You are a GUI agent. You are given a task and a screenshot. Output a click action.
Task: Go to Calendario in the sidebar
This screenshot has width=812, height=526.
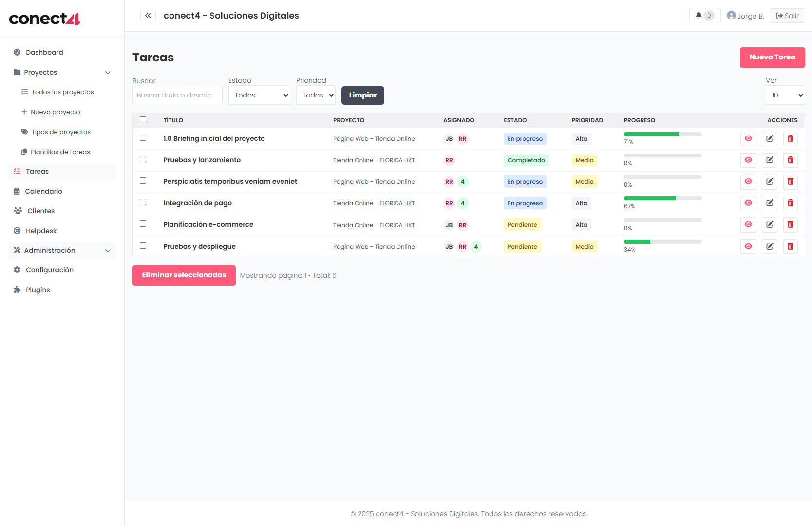pyautogui.click(x=43, y=191)
